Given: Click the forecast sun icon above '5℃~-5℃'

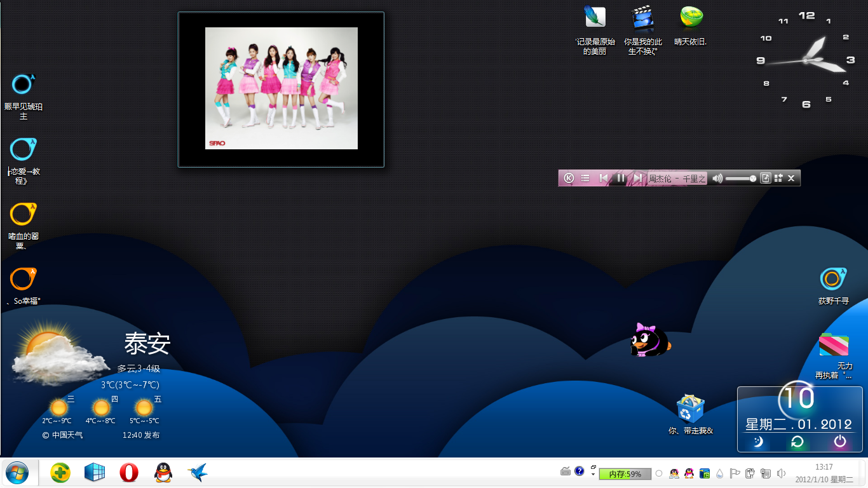Looking at the screenshot, I should [144, 407].
